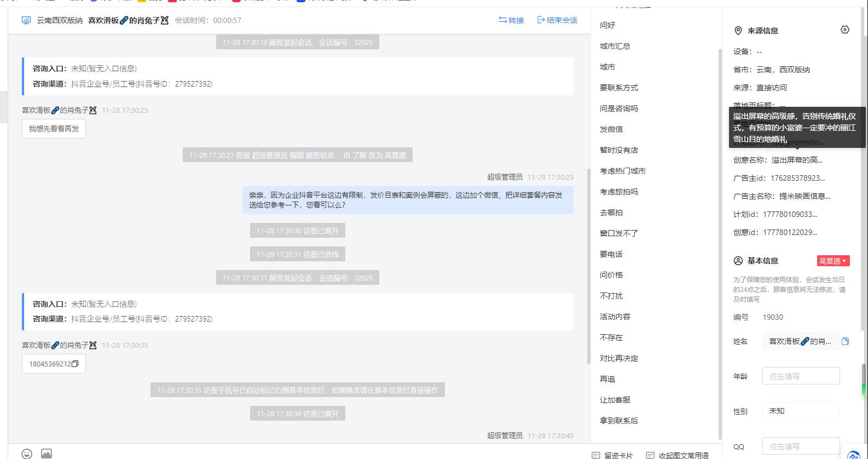
Task: Click the 基本信息 person icon
Action: [738, 261]
